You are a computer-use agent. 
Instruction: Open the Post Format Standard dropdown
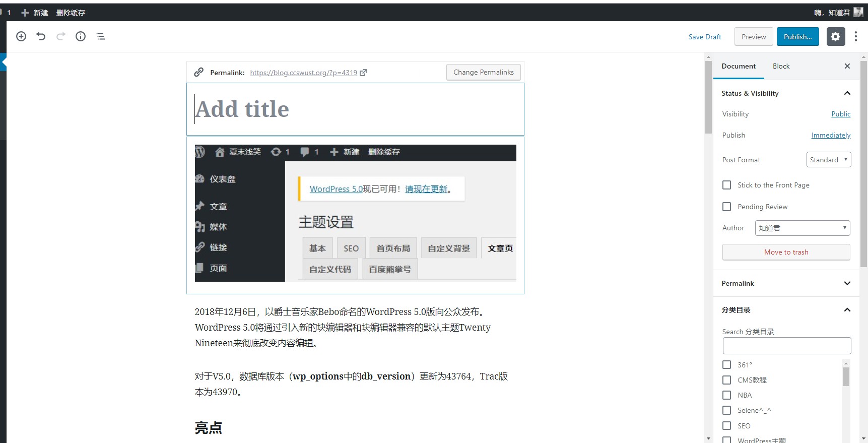click(x=829, y=160)
